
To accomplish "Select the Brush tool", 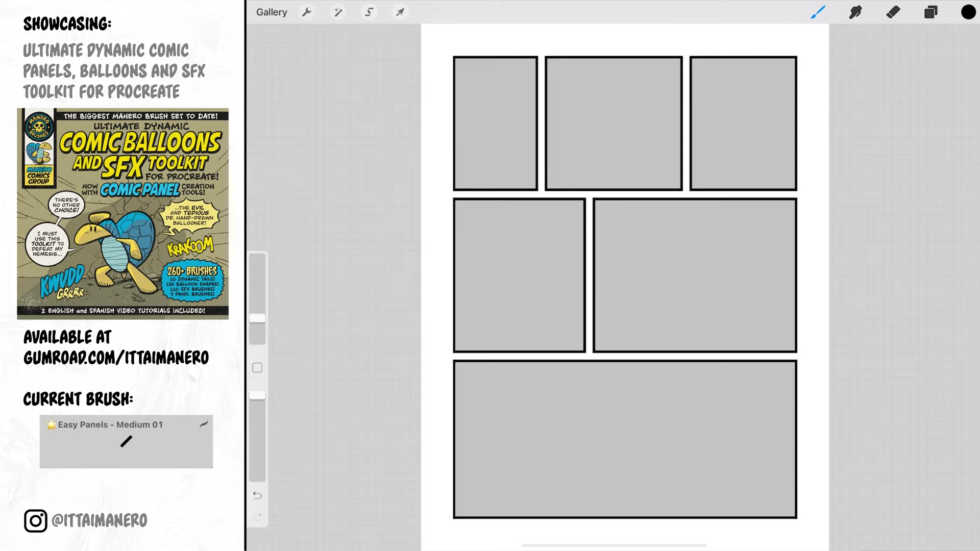I will 818,12.
